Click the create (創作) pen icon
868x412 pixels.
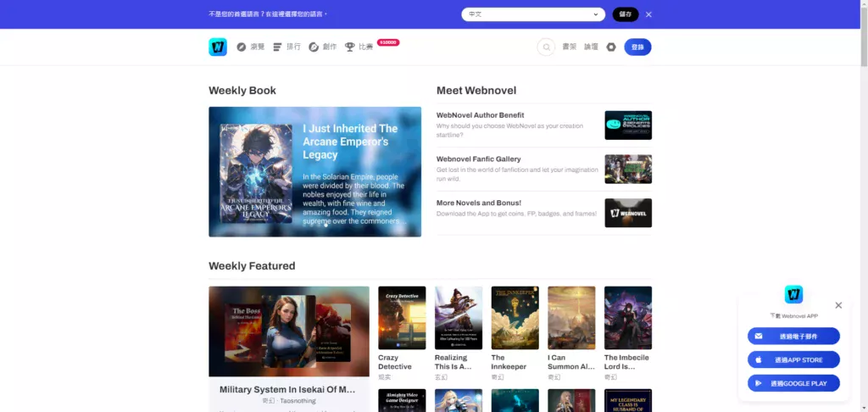point(314,47)
